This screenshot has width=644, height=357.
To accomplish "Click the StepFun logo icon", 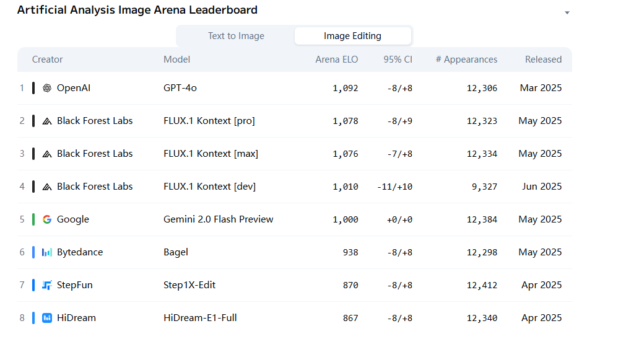I will 47,285.
